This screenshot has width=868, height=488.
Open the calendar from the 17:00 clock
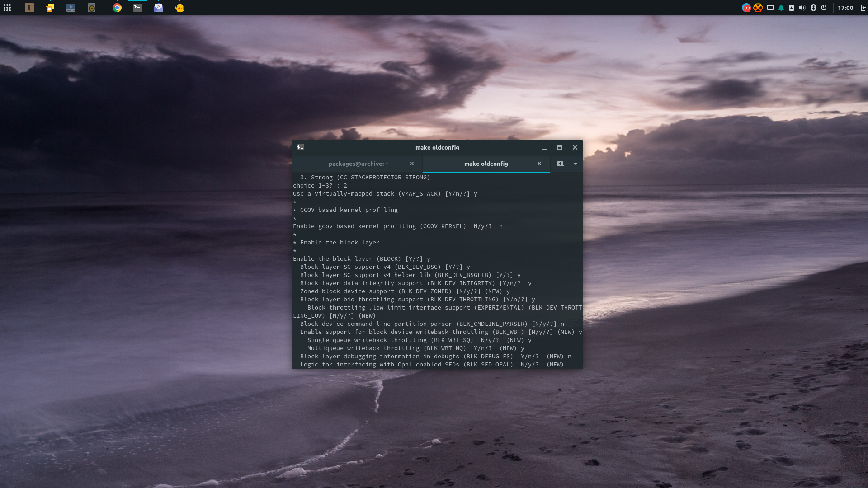845,8
